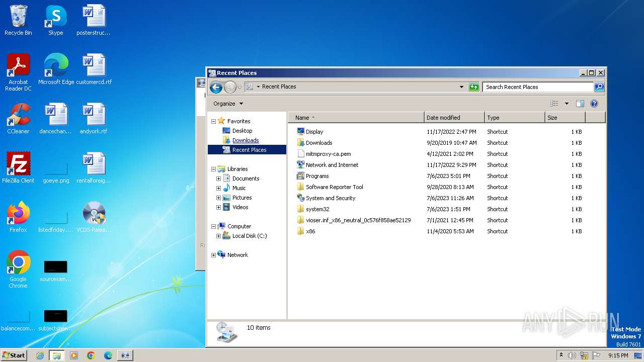Screen dimensions: 644x362
Task: Open Google Chrome desktop shortcut
Action: coord(18,269)
